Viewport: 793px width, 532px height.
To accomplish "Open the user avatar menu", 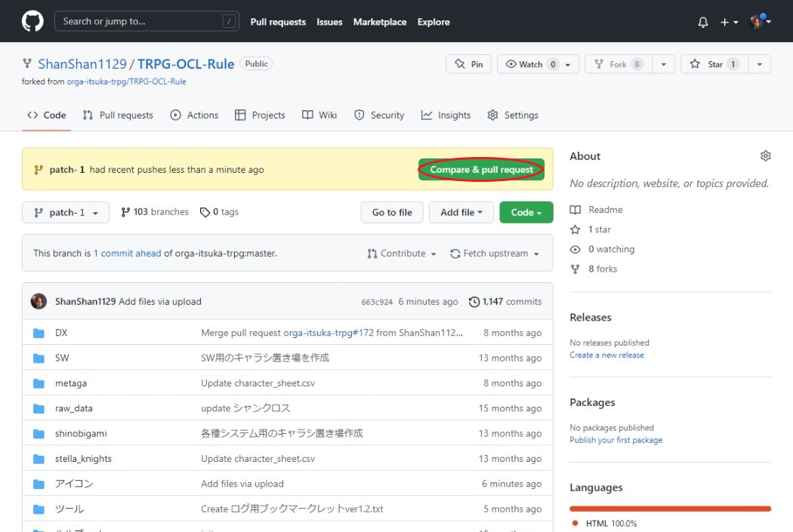I will coord(760,21).
